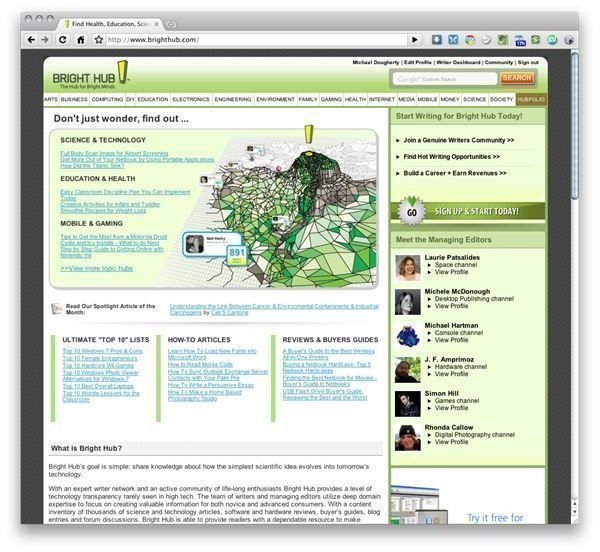The image size is (600, 552).
Task: Go back with the browser back arrow
Action: pyautogui.click(x=31, y=39)
